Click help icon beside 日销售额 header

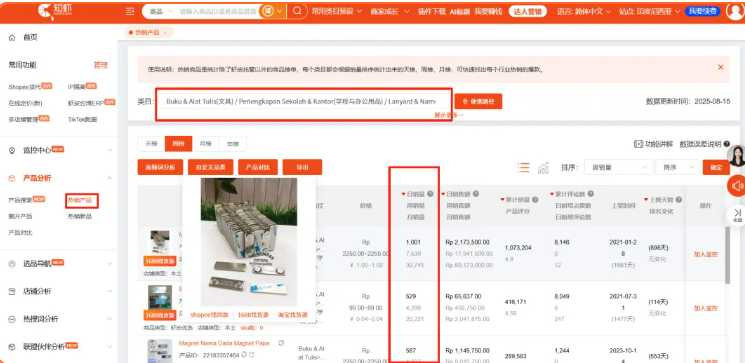[476, 194]
